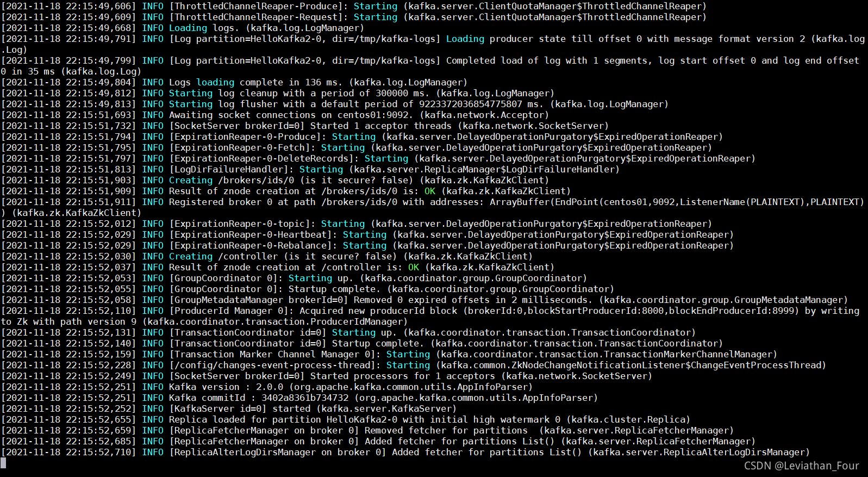Click 'Starting log cleanup' message text
Screen dimensions: 868x477
223,94
